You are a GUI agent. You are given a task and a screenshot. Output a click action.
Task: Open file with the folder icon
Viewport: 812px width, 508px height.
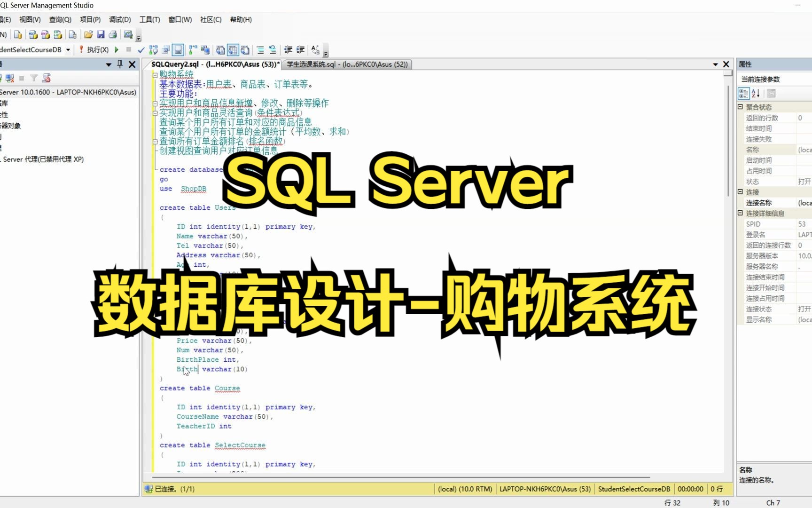coord(88,35)
